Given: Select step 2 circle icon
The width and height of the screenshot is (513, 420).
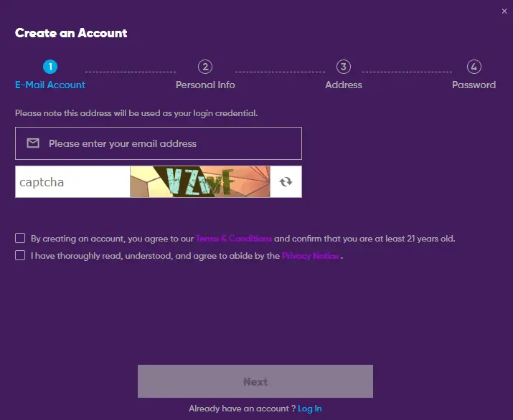Looking at the screenshot, I should tap(205, 67).
